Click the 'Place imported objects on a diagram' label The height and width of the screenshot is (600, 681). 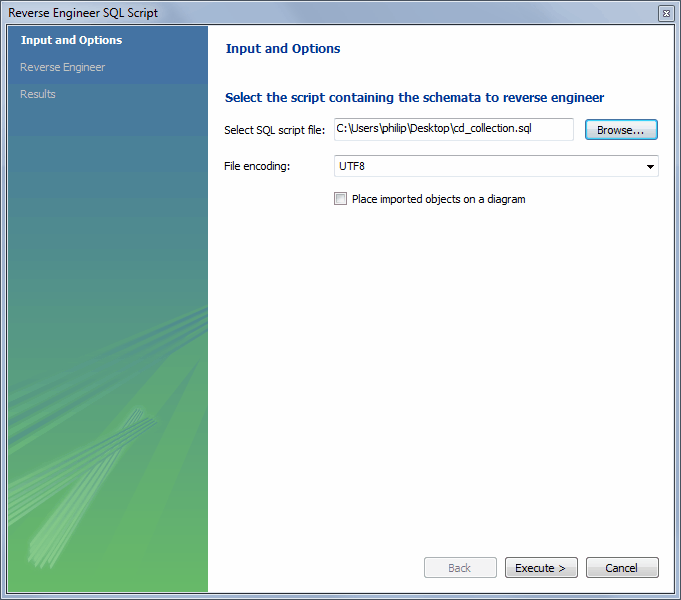(x=438, y=199)
